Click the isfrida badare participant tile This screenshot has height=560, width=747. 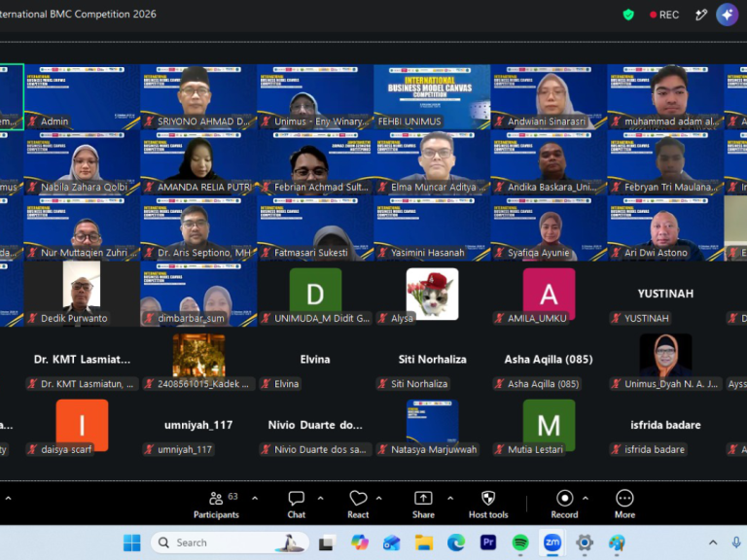[665, 425]
